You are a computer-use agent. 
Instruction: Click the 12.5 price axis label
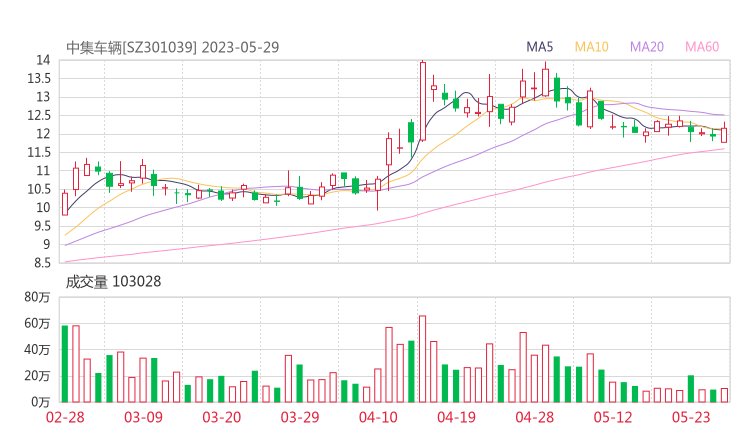click(39, 115)
